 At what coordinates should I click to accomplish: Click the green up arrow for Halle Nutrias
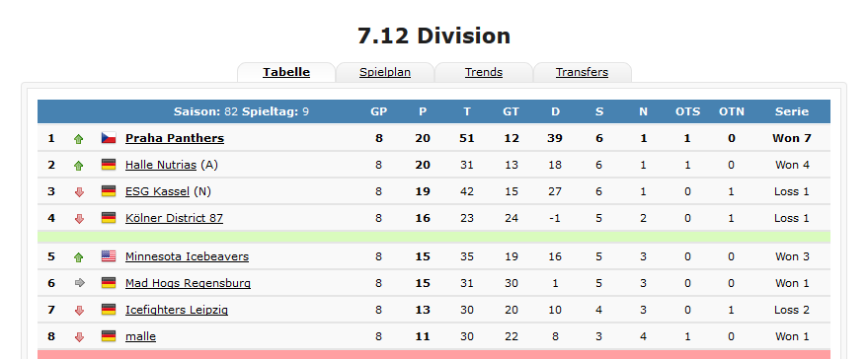79,166
